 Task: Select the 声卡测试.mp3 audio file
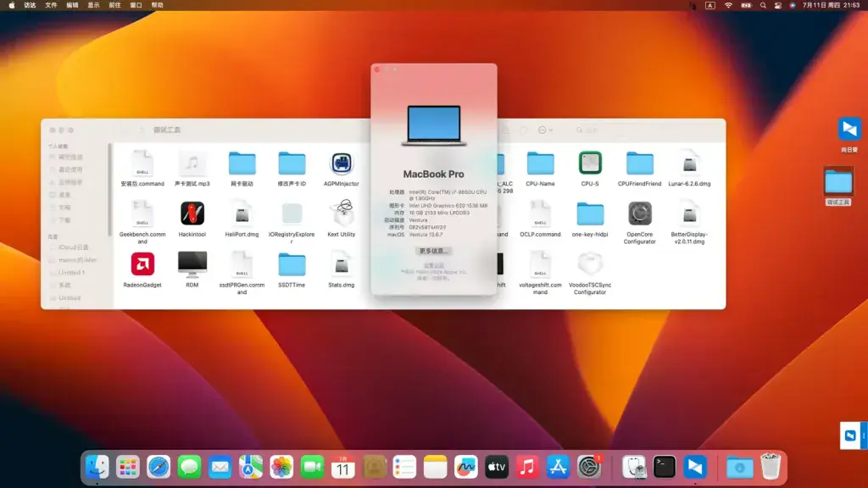click(192, 164)
